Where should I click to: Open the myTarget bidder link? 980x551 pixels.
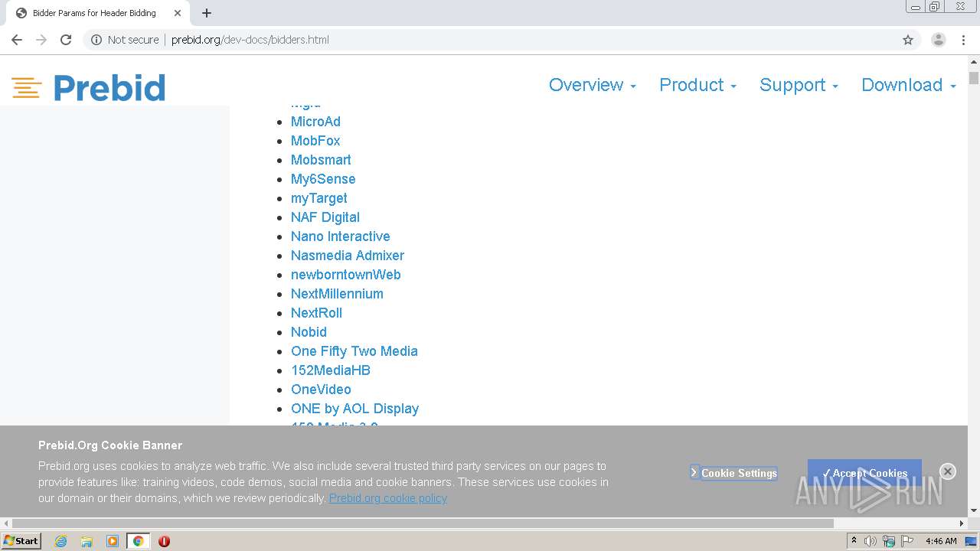tap(319, 198)
